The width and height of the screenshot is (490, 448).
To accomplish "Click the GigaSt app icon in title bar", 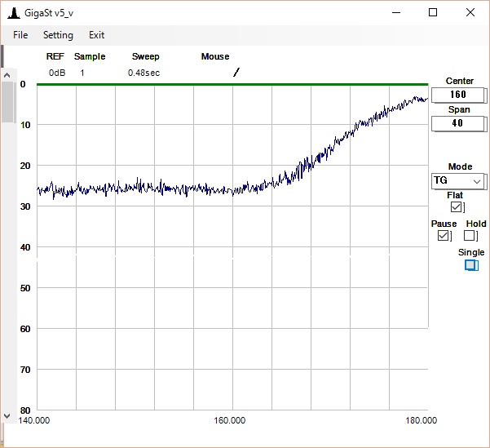I will pos(14,13).
